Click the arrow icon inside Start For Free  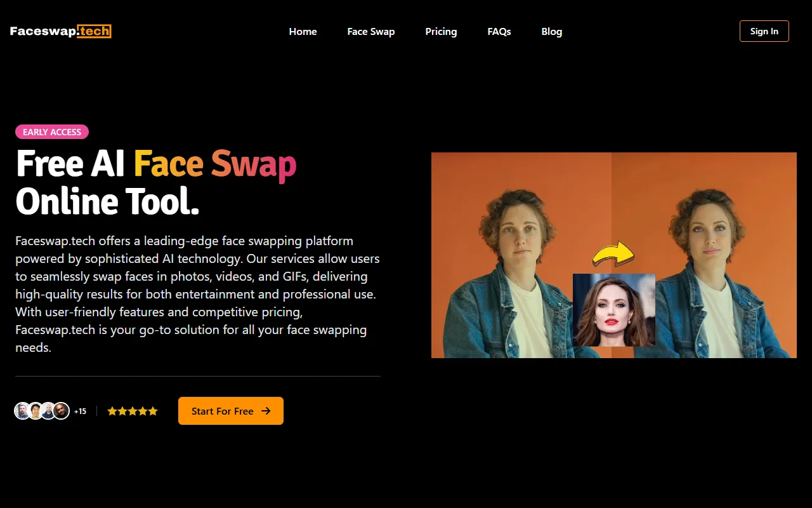click(266, 411)
